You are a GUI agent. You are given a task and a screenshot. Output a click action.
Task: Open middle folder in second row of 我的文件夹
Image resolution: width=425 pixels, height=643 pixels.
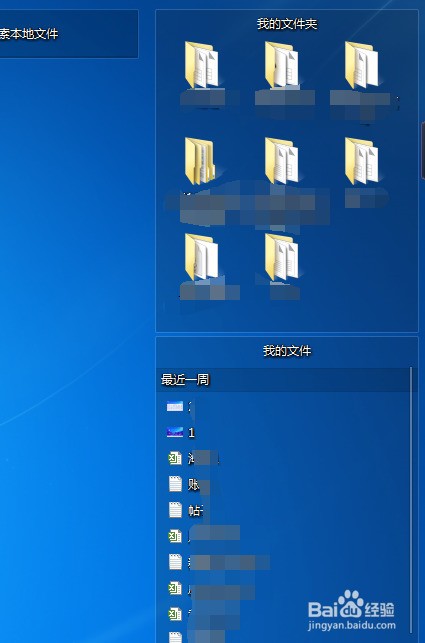point(281,161)
